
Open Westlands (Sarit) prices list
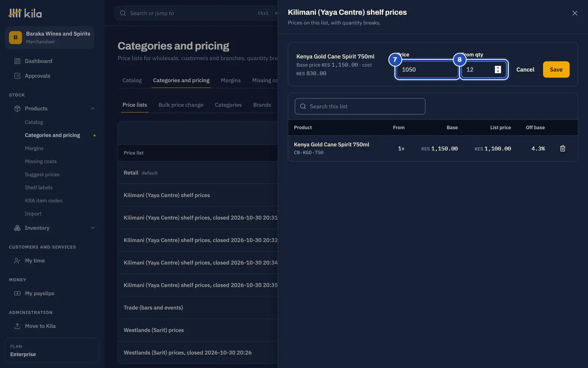pos(198,330)
